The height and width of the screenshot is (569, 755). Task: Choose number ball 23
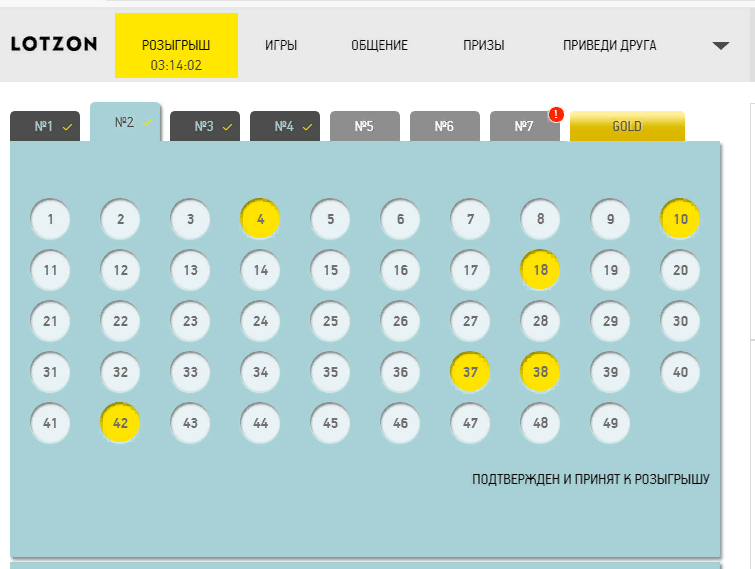pos(190,321)
